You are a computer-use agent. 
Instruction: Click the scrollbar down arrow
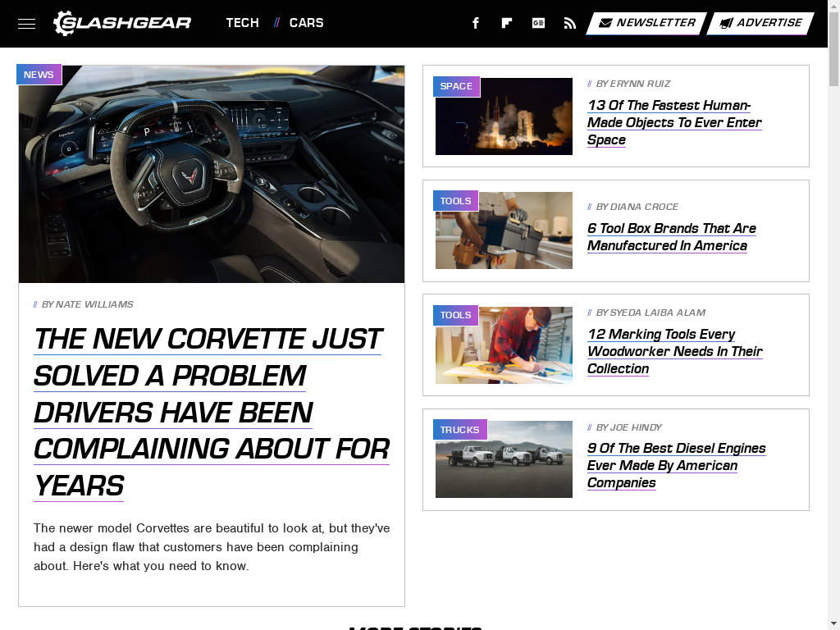[833, 624]
